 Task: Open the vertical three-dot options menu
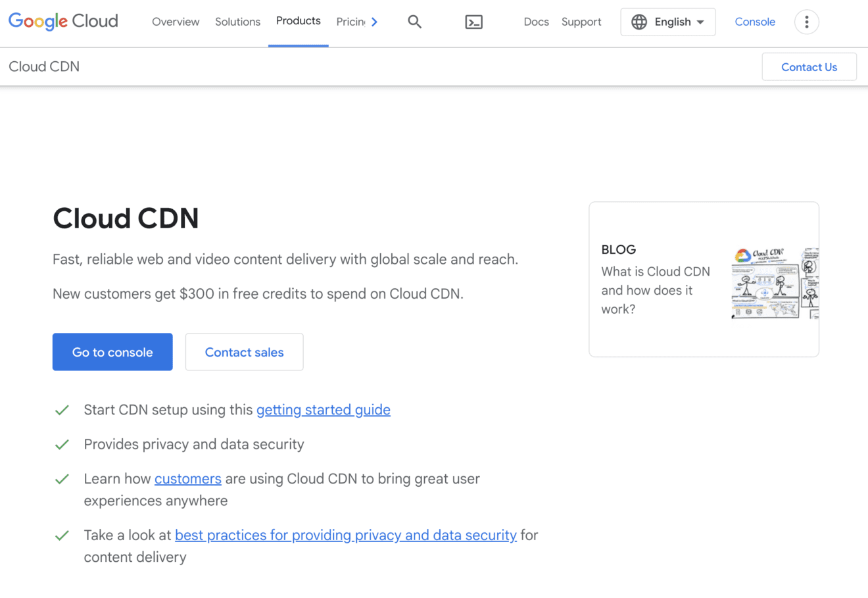(x=806, y=22)
